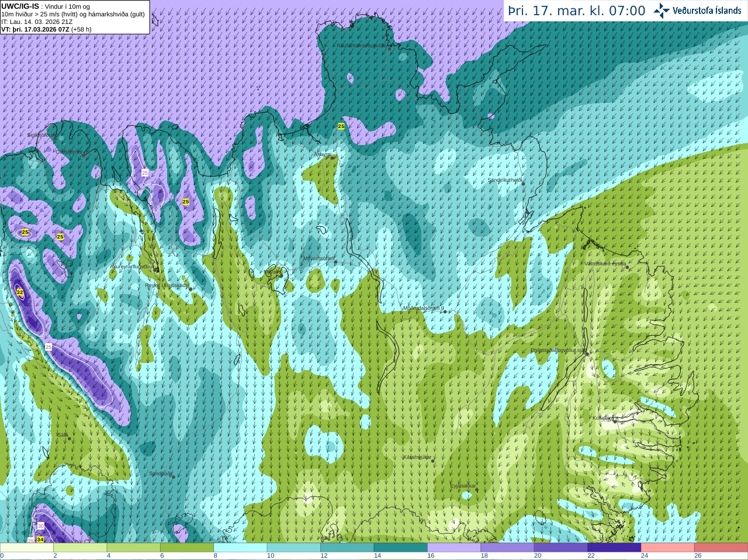Click the Veðurstofa Íslands logo symbol
748x560 pixels.
(662, 11)
